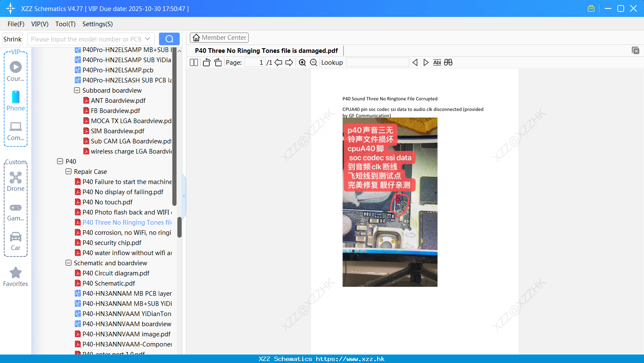The width and height of the screenshot is (644, 363).
Task: Click the XZZ app logo
Action: pyautogui.click(x=11, y=8)
